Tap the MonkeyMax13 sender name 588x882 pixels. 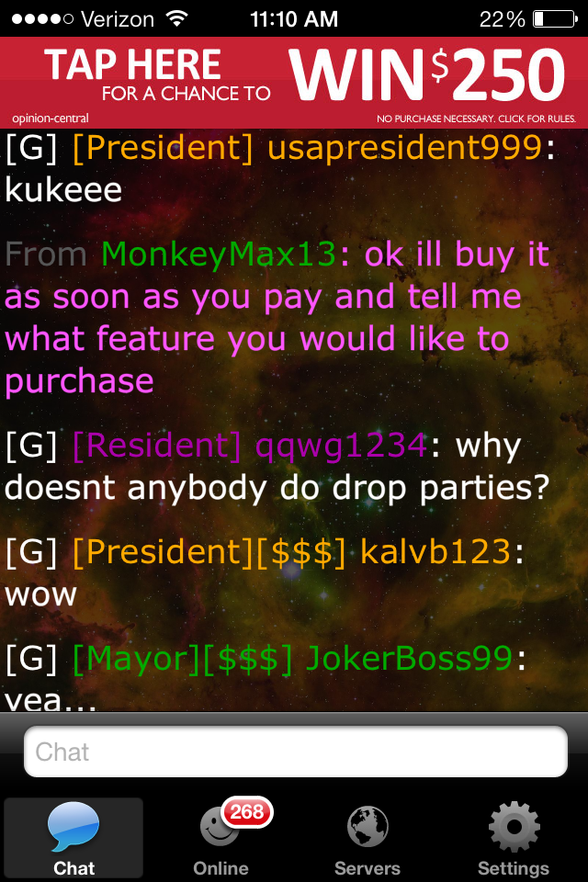point(220,254)
